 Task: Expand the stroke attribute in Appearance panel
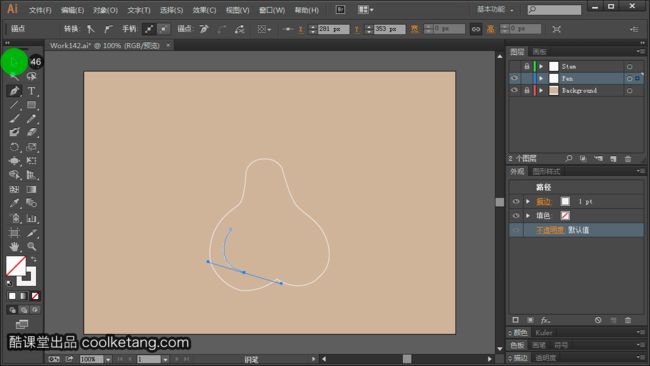pyautogui.click(x=528, y=201)
